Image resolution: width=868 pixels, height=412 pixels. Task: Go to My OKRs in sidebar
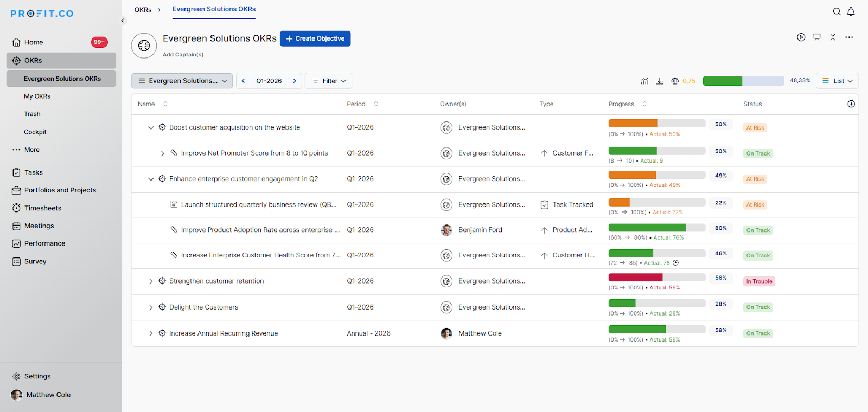click(37, 96)
